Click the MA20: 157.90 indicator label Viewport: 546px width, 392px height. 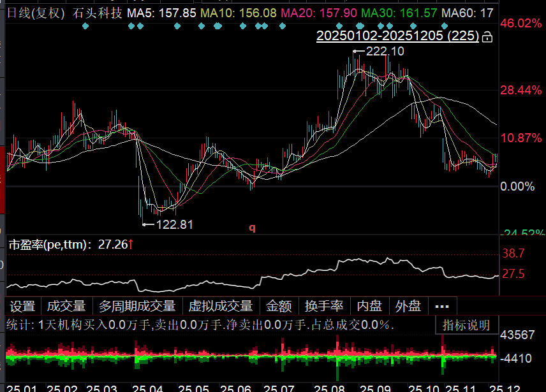319,13
